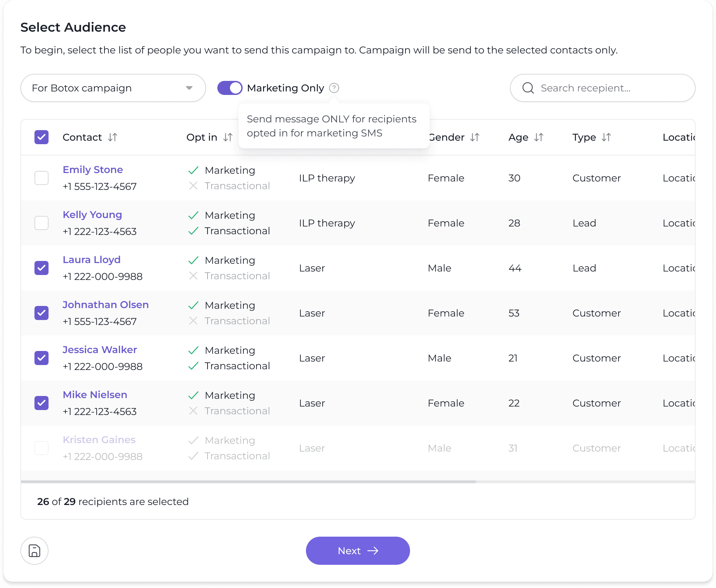Open the Johnathan Olsen contact link

[106, 305]
